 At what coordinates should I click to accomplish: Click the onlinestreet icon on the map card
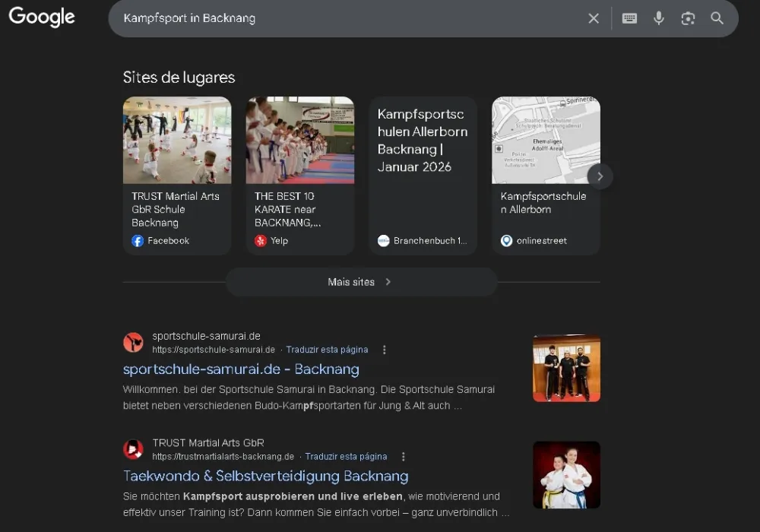click(506, 240)
